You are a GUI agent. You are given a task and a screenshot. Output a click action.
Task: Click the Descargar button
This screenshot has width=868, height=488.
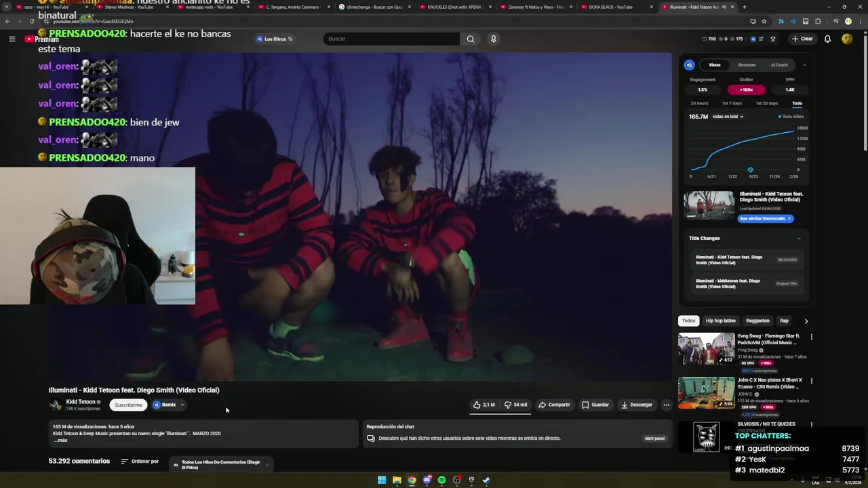tap(637, 405)
